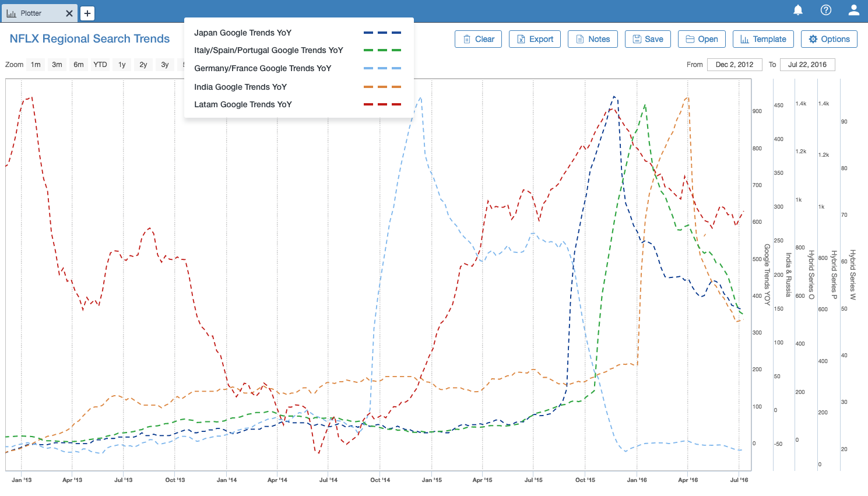Click the Save button

click(648, 39)
